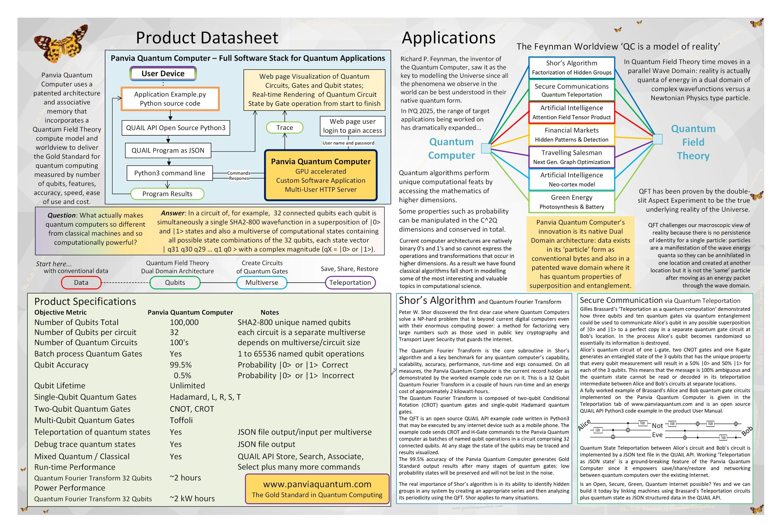Click the ~2 hours run-time value
The height and width of the screenshot is (532, 782).
click(x=185, y=478)
